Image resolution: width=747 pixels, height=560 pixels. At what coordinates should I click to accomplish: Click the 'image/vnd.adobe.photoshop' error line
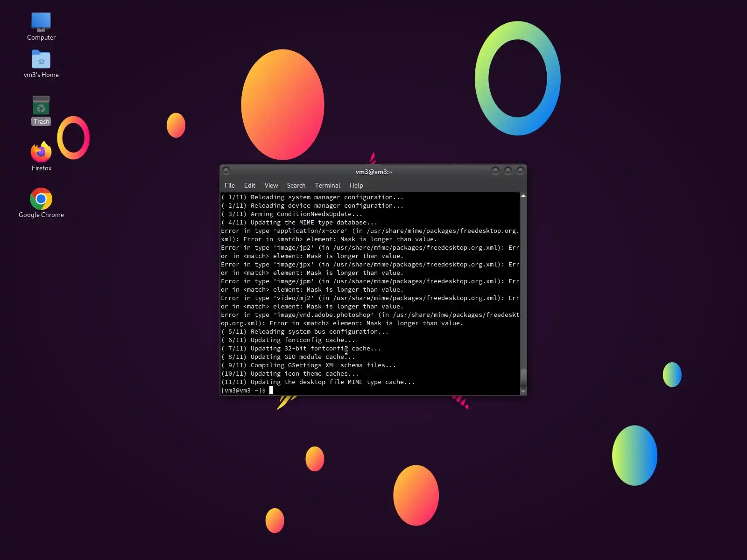370,319
